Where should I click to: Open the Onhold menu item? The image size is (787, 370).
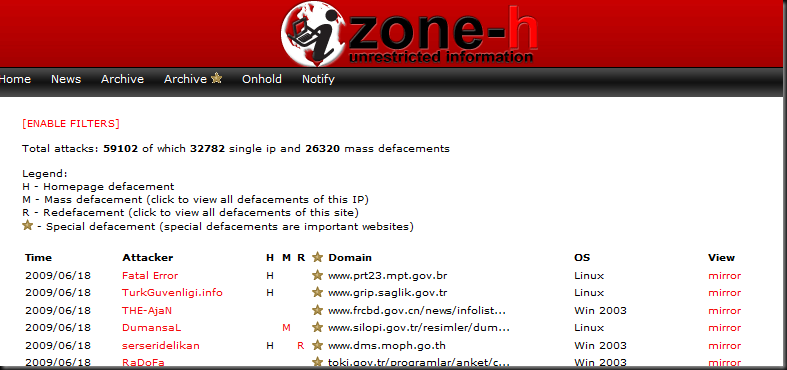click(261, 79)
